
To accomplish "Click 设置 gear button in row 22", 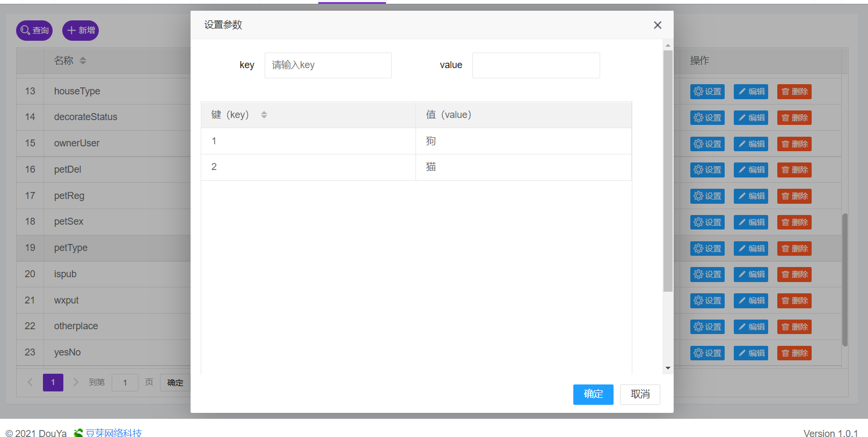I will coord(707,327).
